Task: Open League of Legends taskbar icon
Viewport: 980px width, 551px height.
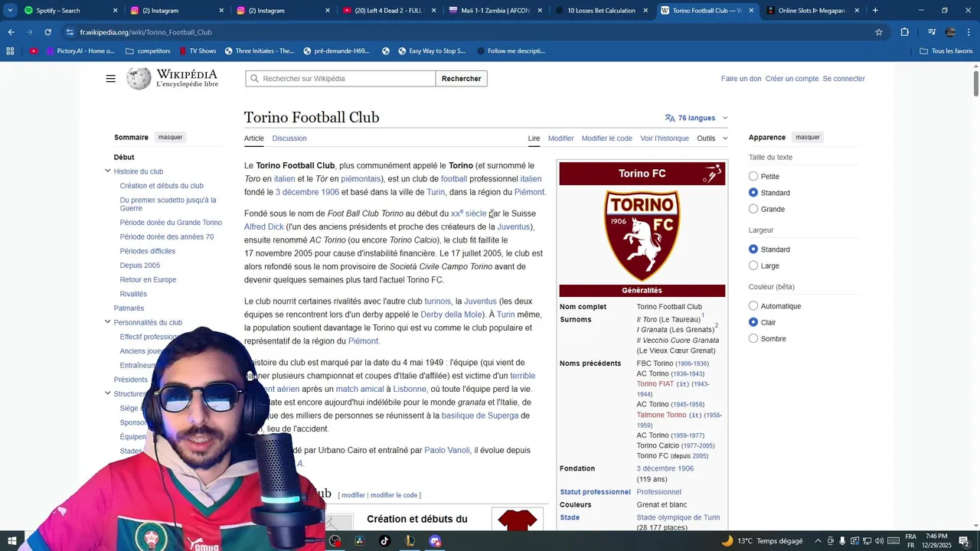Action: tap(410, 541)
